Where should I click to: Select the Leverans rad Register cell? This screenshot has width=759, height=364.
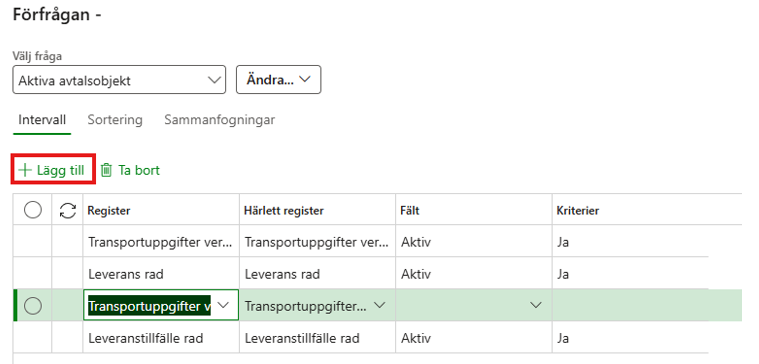click(161, 274)
